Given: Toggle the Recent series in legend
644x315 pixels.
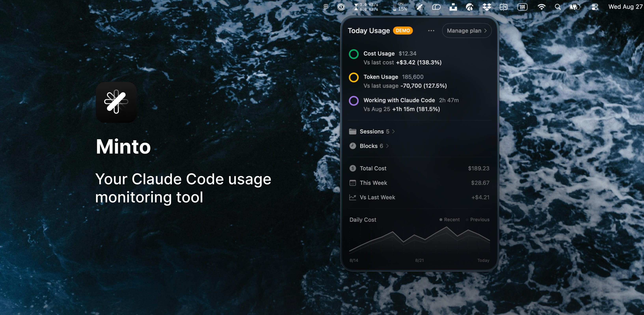Looking at the screenshot, I should (x=449, y=220).
